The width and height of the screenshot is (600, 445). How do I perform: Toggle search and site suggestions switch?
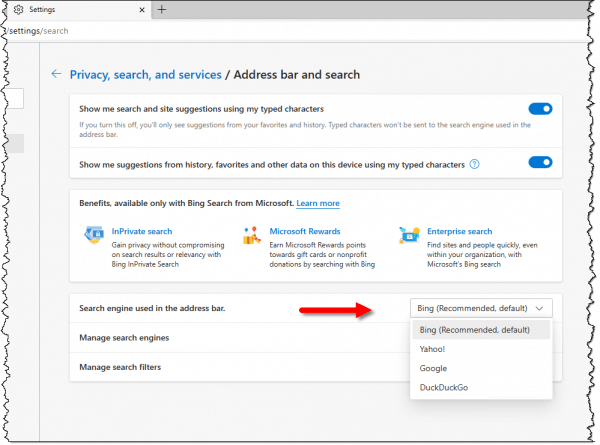click(x=540, y=109)
